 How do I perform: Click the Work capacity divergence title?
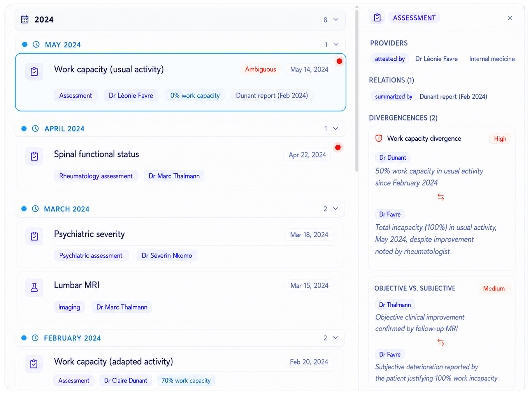[x=424, y=138]
